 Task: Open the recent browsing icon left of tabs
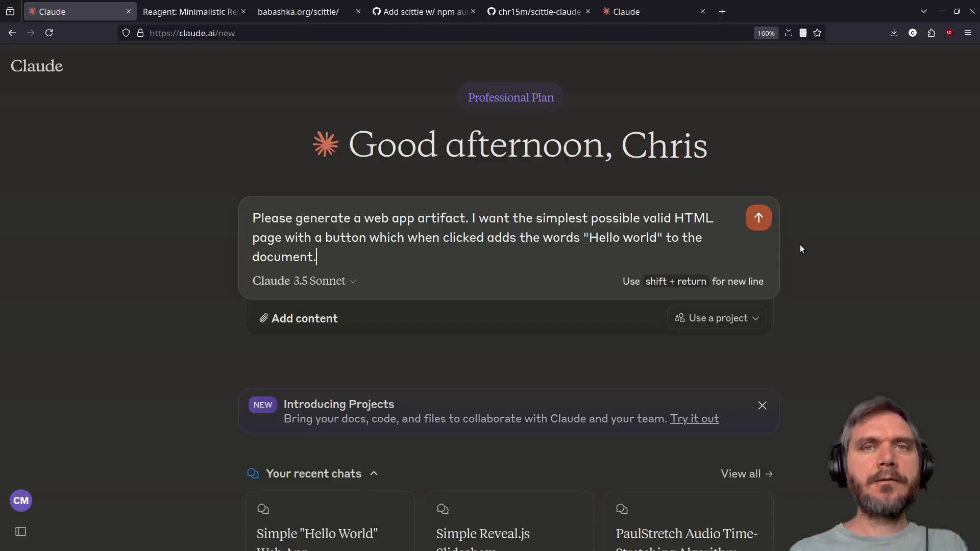(x=10, y=11)
